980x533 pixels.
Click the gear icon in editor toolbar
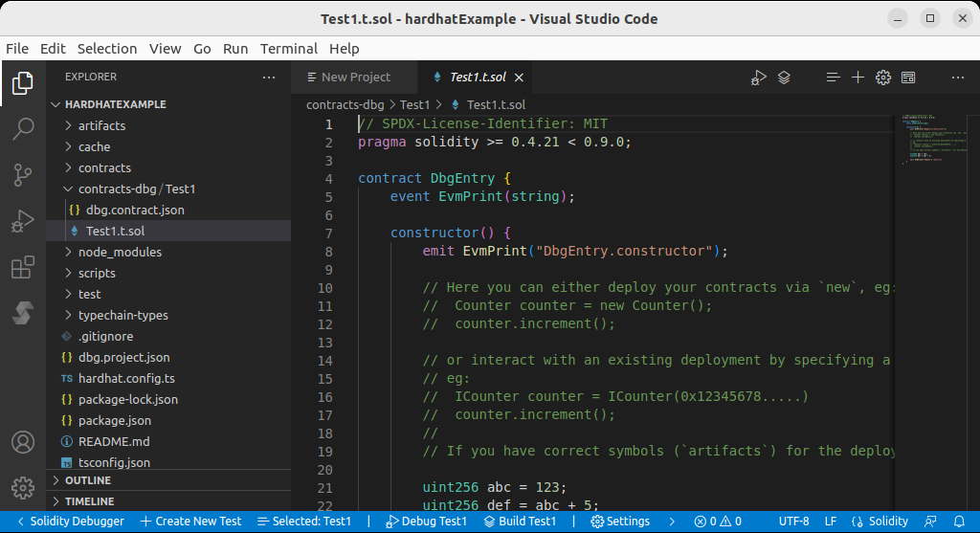pos(883,78)
